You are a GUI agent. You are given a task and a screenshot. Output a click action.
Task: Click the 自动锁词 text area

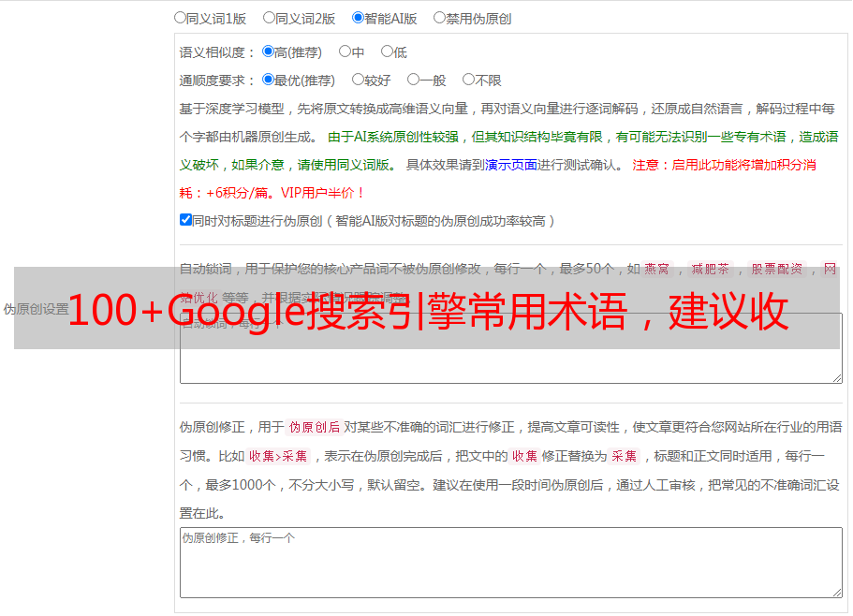(x=511, y=348)
